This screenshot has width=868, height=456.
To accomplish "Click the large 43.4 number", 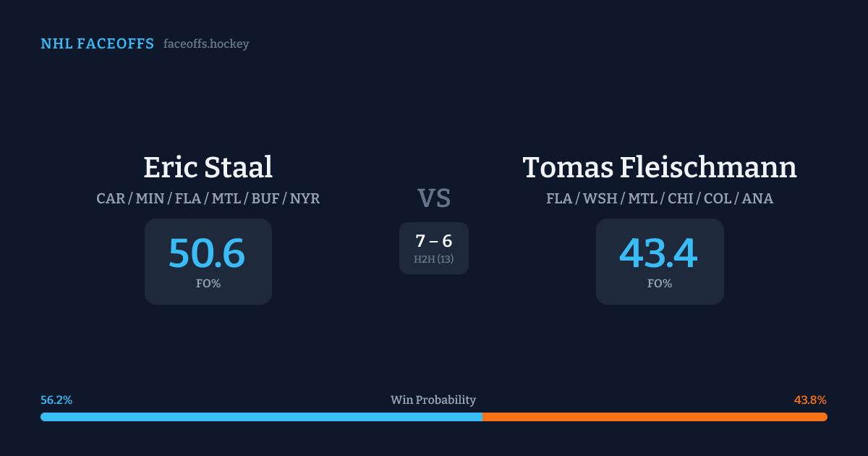I will click(x=658, y=253).
